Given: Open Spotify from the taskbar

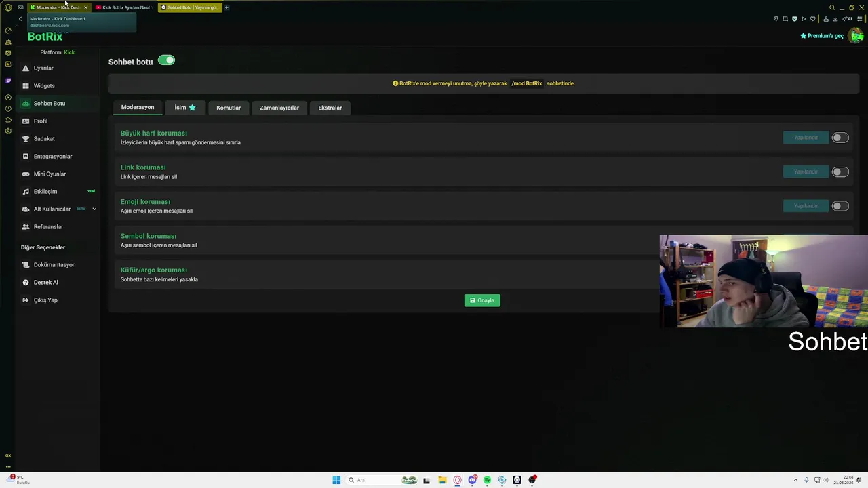Looking at the screenshot, I should [x=487, y=480].
